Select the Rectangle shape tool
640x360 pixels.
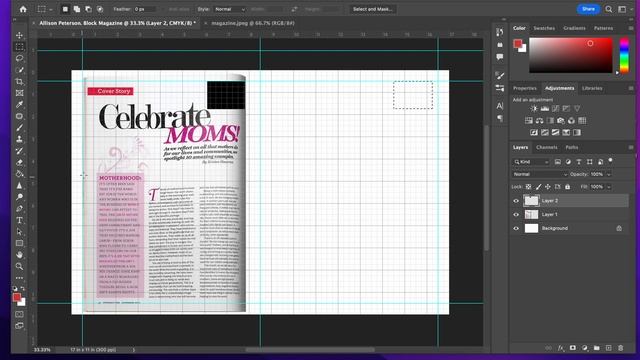pos(19,243)
